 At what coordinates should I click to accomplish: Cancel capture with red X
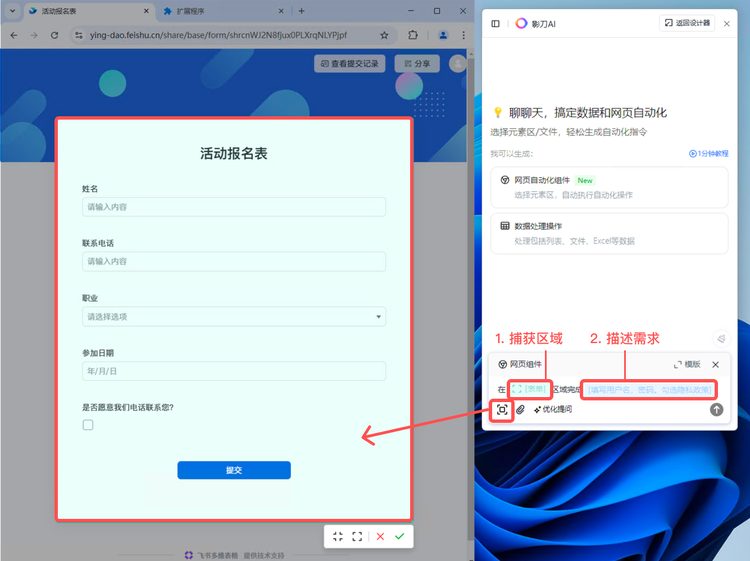tap(380, 536)
